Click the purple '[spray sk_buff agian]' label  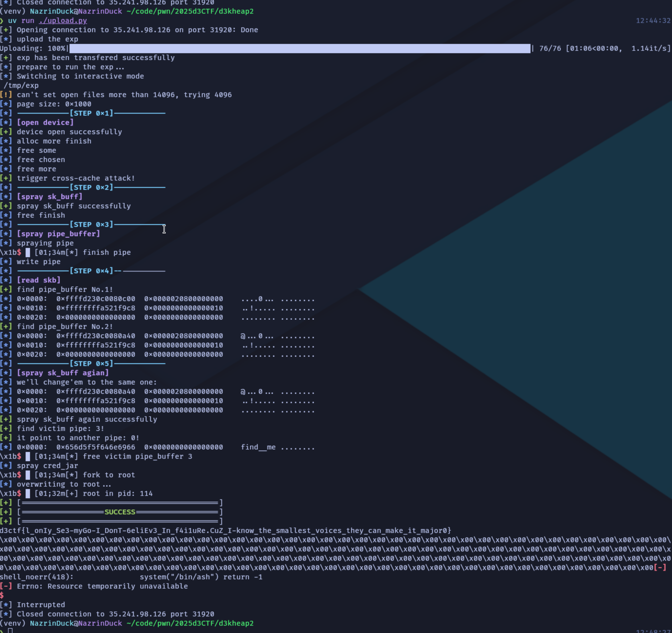(62, 373)
